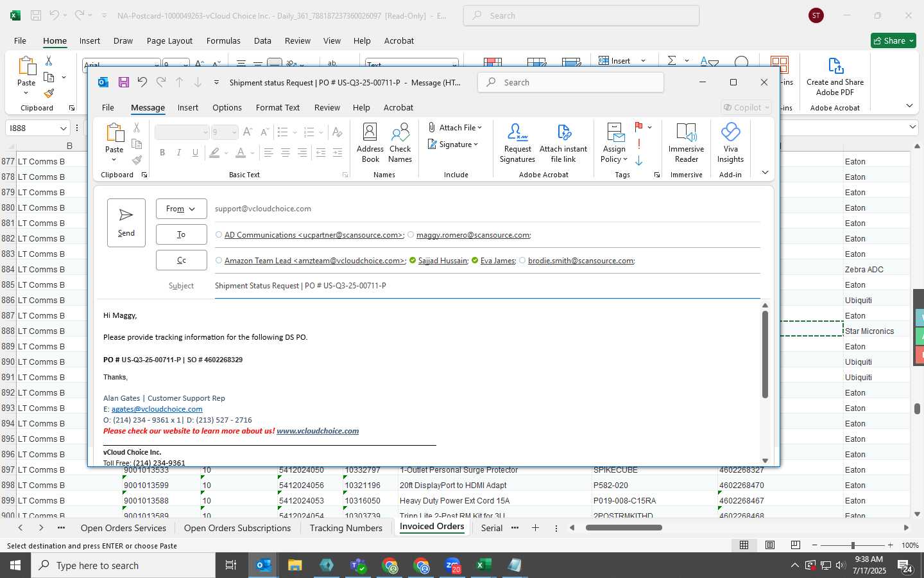Switch to the Tracking Numbers sheet tab
This screenshot has width=924, height=578.
coord(346,528)
